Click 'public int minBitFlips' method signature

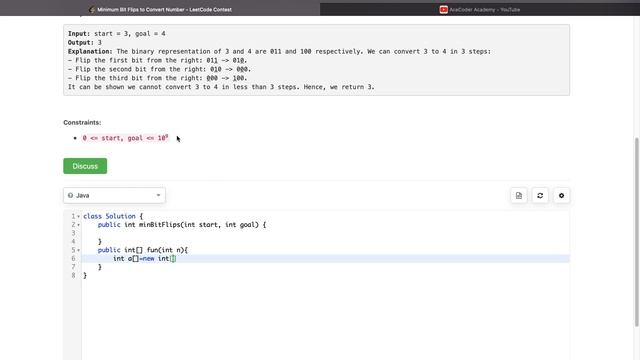(x=182, y=225)
